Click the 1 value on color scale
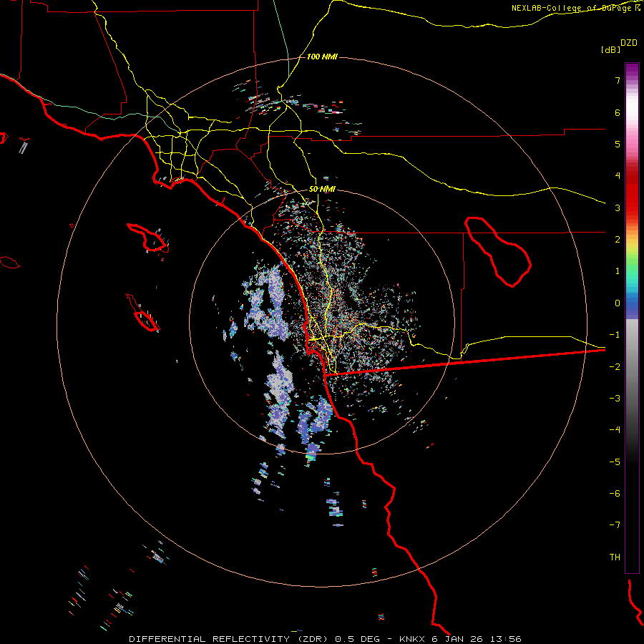 tap(618, 271)
